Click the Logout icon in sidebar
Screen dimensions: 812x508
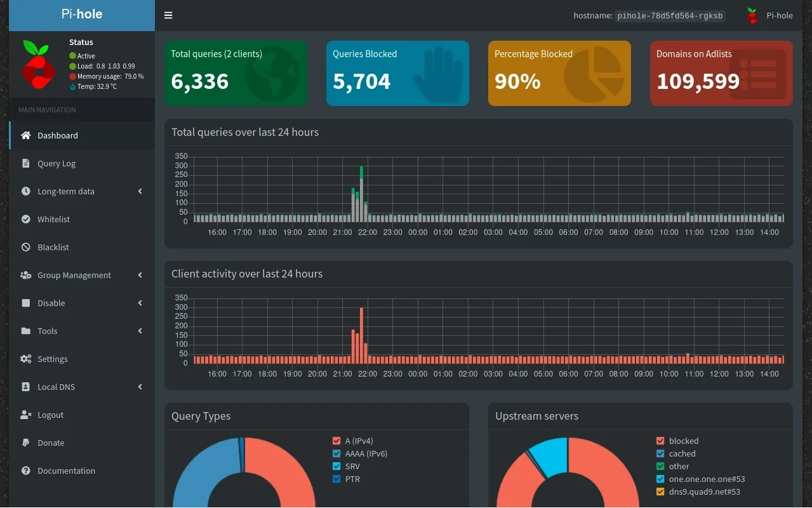25,415
